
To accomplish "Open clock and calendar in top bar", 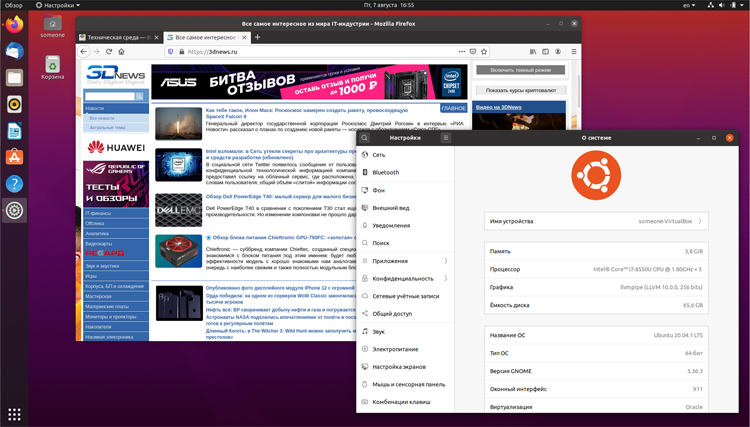I will (389, 5).
